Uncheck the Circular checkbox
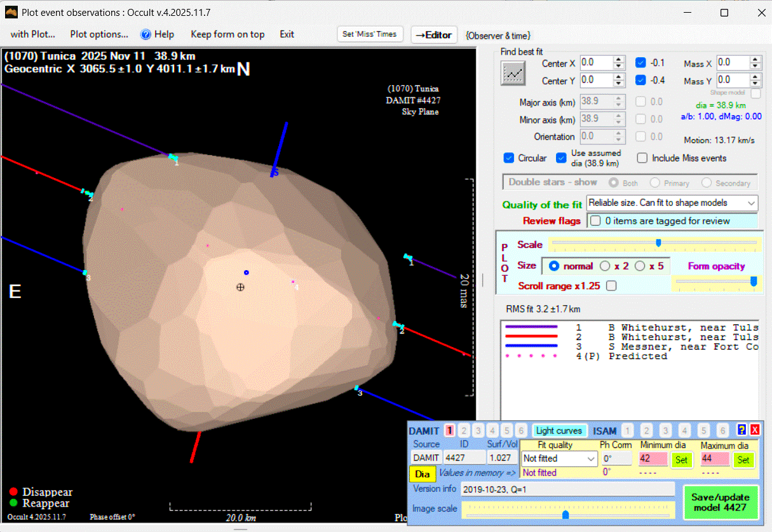772x532 pixels. coord(508,158)
